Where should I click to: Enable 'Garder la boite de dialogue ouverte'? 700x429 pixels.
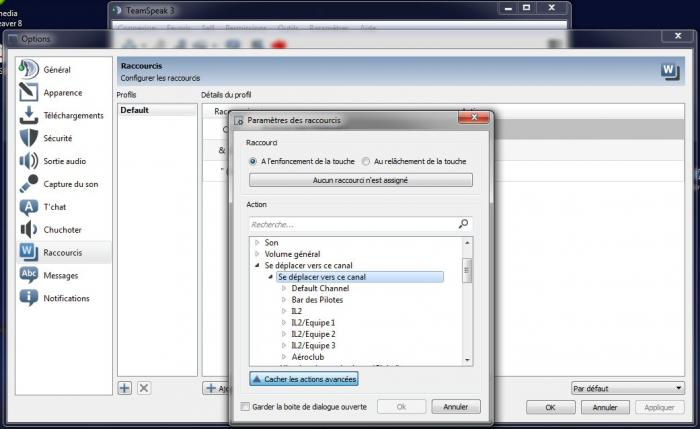[x=245, y=407]
